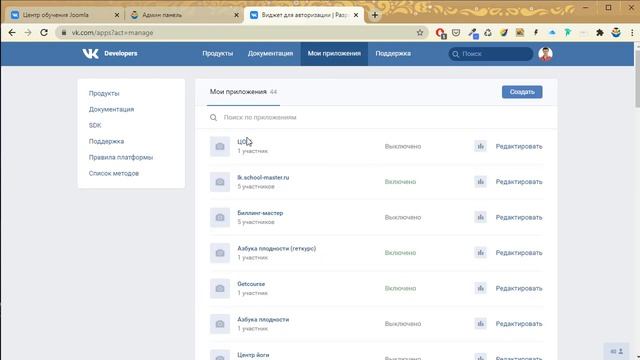The width and height of the screenshot is (640, 360).
Task: Open sidebar link Продукты
Action: 104,93
